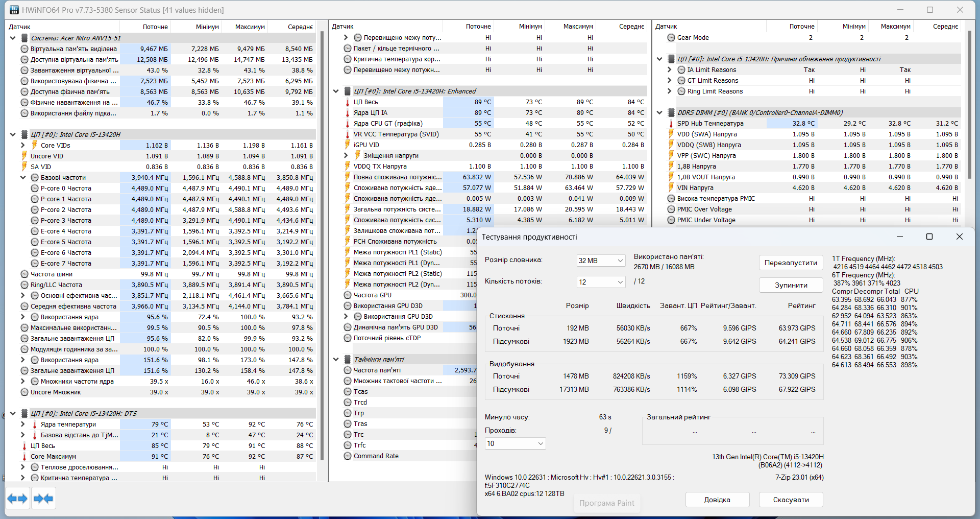Image resolution: width=980 pixels, height=519 pixels.
Task: Click the Довідка button
Action: coord(717,500)
